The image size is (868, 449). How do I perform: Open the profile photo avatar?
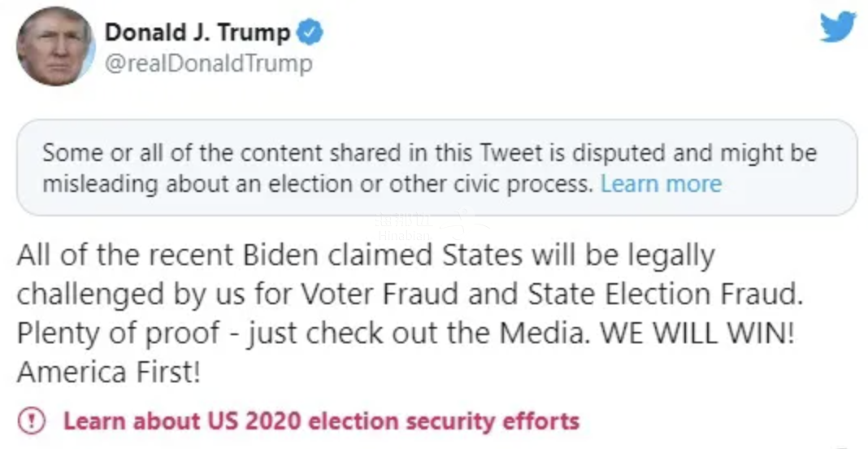coord(54,48)
